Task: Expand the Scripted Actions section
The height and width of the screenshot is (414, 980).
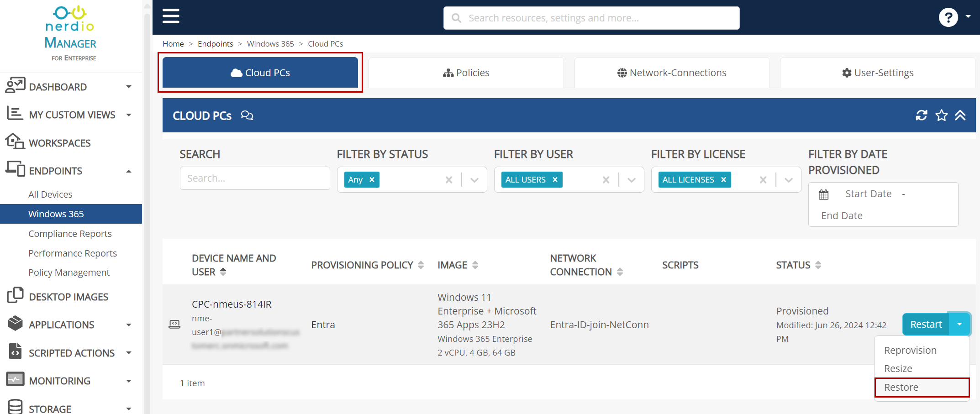Action: tap(129, 353)
